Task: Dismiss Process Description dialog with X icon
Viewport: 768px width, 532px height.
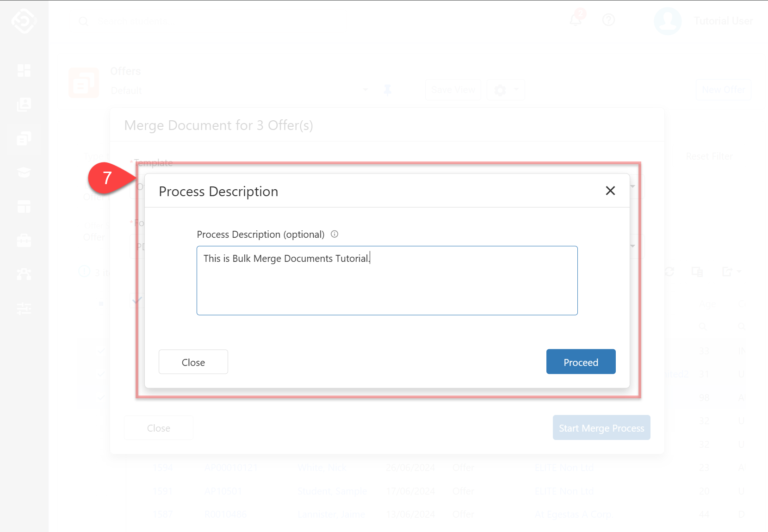Action: tap(610, 191)
